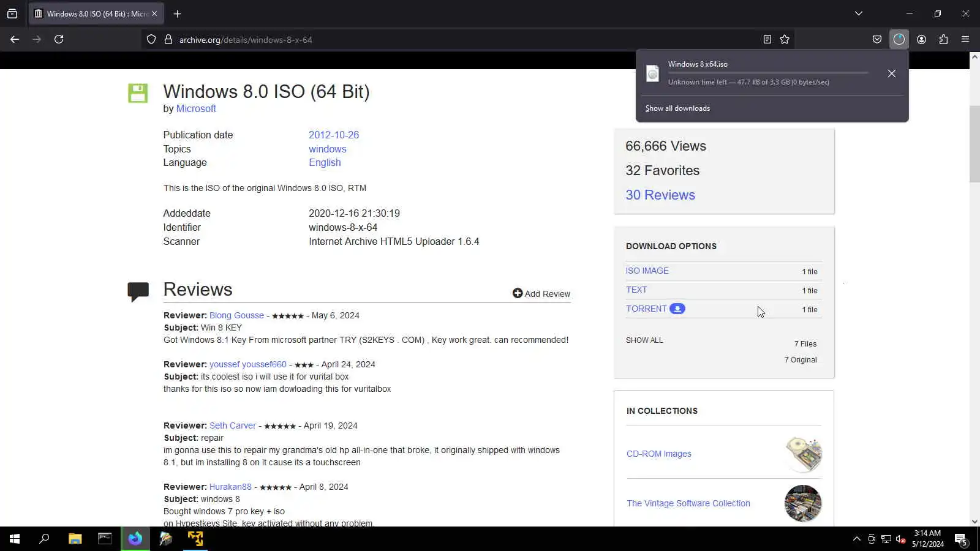980x551 pixels.
Task: Close the Windows 8.0 ISO tab
Action: coord(154,13)
